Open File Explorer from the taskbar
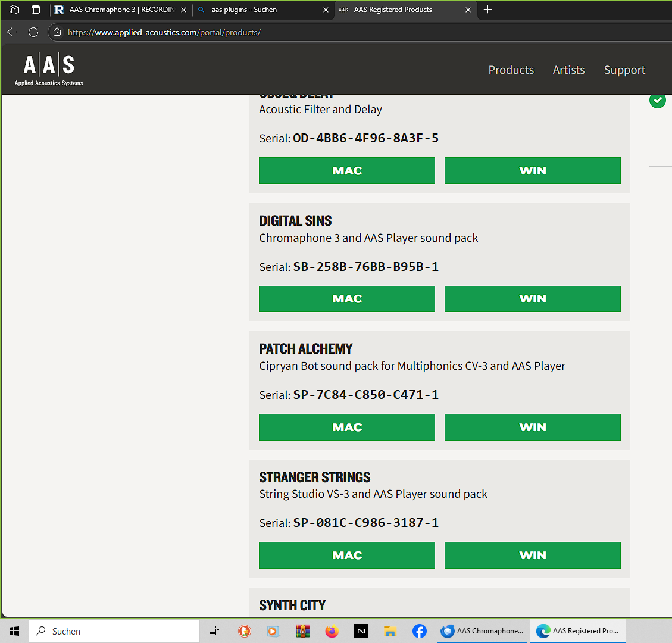This screenshot has height=643, width=672. pos(390,631)
